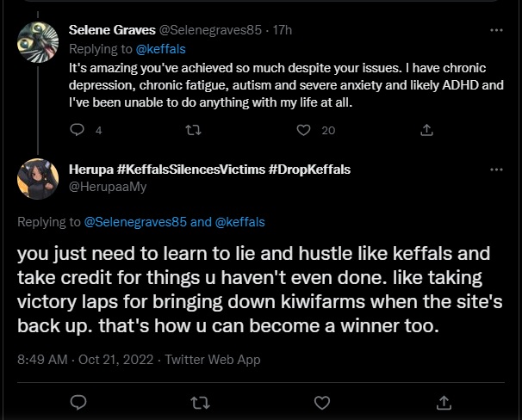522x420 pixels.
Task: Open Selene Graves' profile picture
Action: tap(38, 41)
